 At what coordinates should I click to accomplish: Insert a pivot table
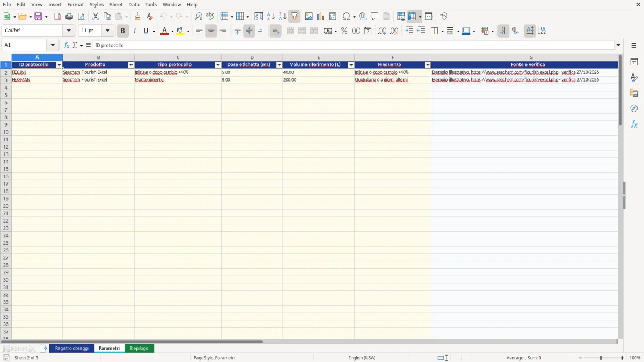point(333,17)
